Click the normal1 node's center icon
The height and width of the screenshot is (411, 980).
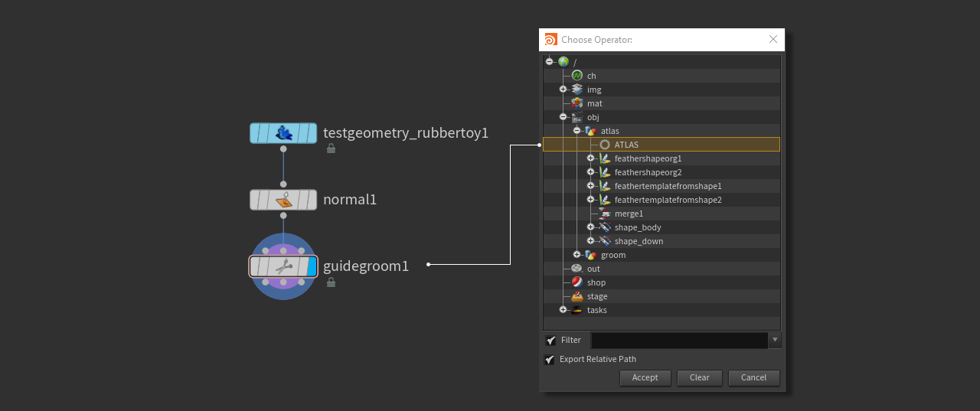point(284,200)
